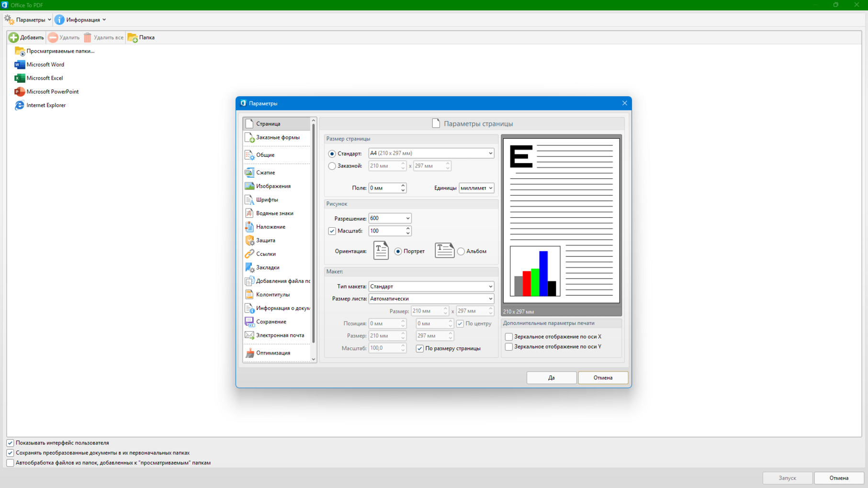Open the Электронная почта envelope icon
This screenshot has width=868, height=488.
(249, 335)
